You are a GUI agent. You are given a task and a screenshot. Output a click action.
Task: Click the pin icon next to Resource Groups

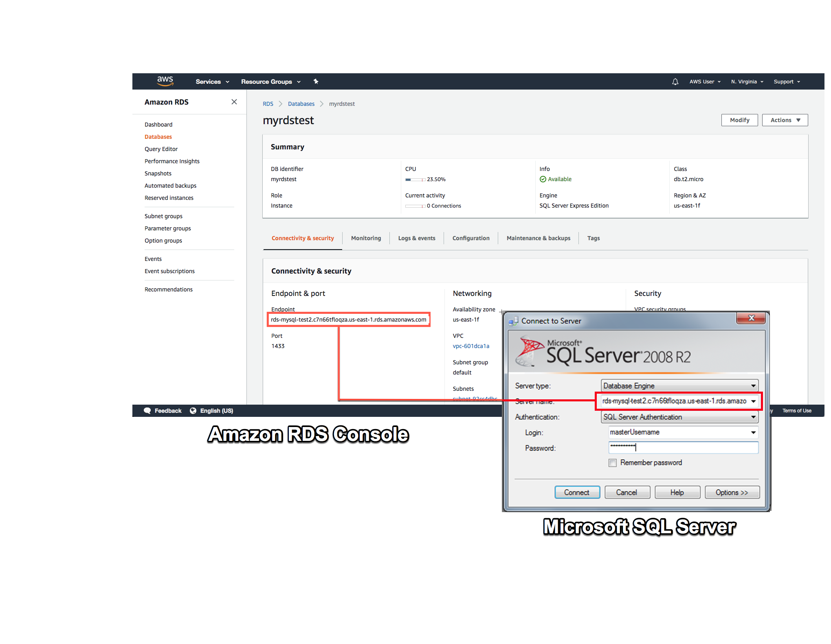point(316,81)
